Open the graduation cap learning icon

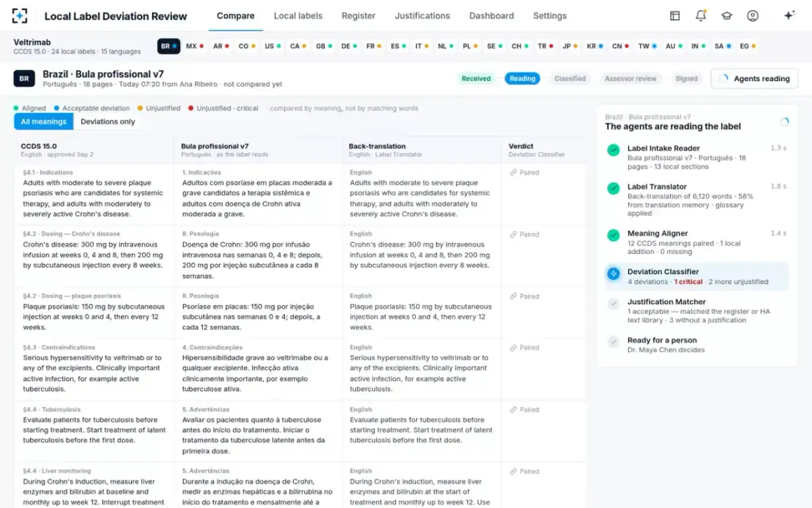click(727, 16)
